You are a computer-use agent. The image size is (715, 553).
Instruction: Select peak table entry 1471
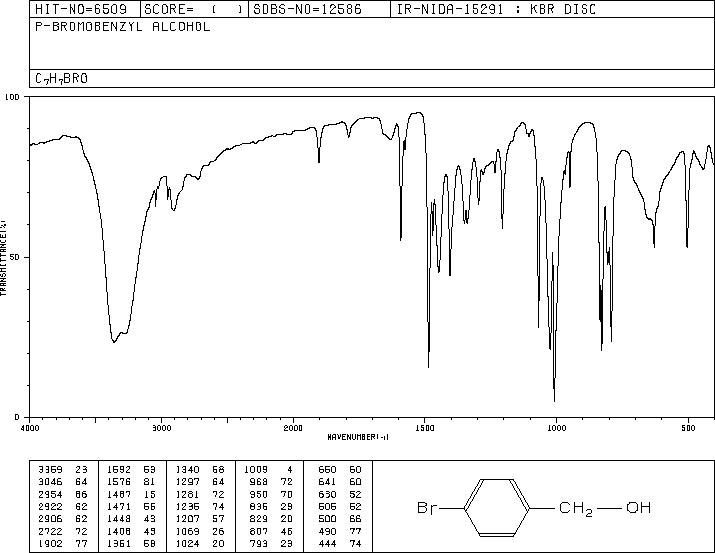pos(119,506)
